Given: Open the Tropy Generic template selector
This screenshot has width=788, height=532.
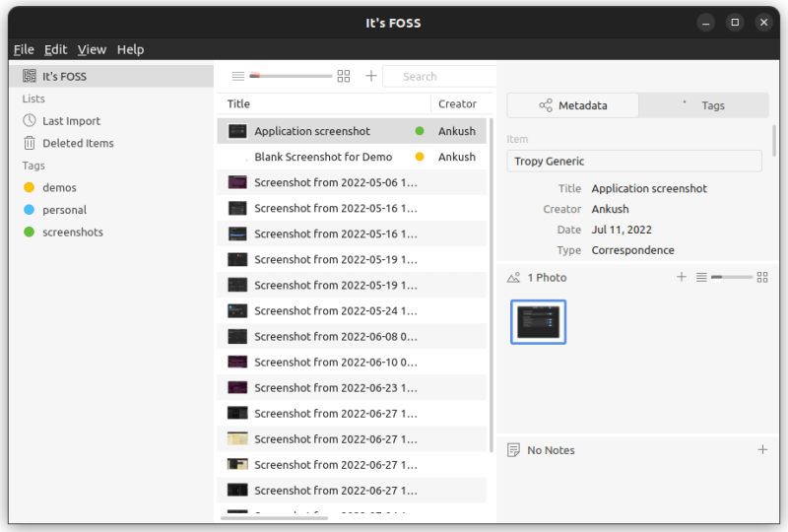Looking at the screenshot, I should pyautogui.click(x=634, y=161).
